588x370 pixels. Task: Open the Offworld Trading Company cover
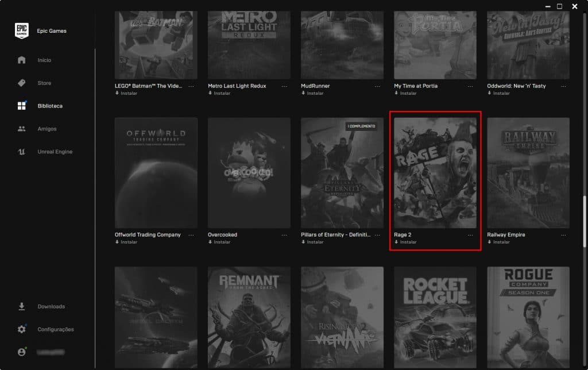click(x=156, y=172)
